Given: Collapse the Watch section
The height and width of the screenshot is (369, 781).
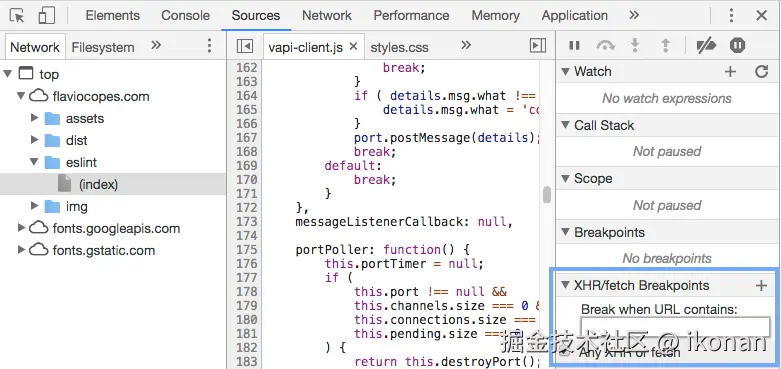Looking at the screenshot, I should tap(565, 72).
